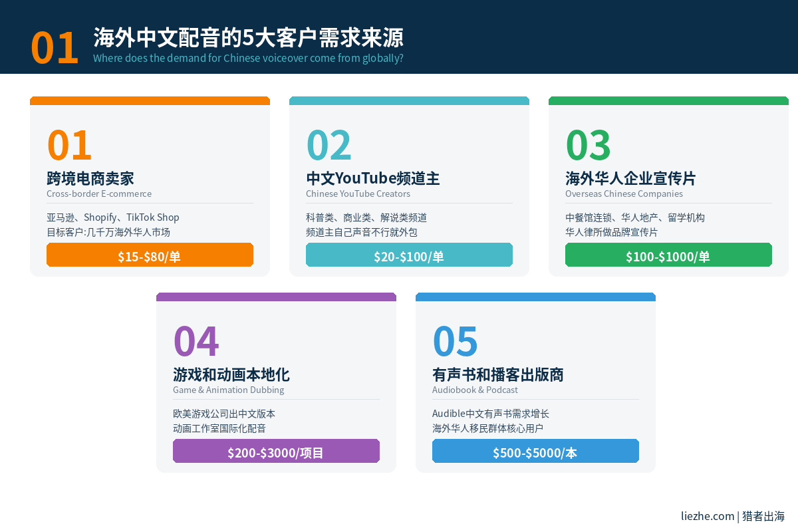Image resolution: width=798 pixels, height=532 pixels.
Task: Select the heading 海外华人企业宣传片
Action: click(630, 178)
